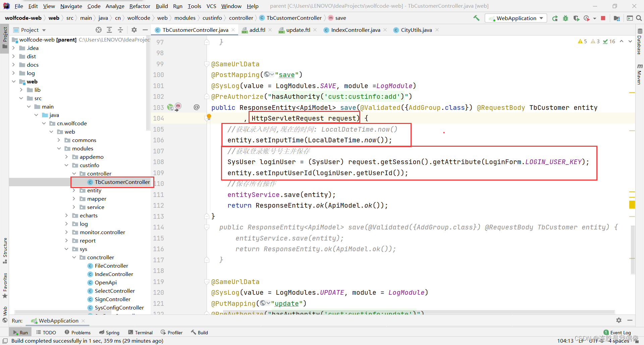Collapse all nodes in Project panel
The width and height of the screenshot is (644, 345).
point(120,30)
